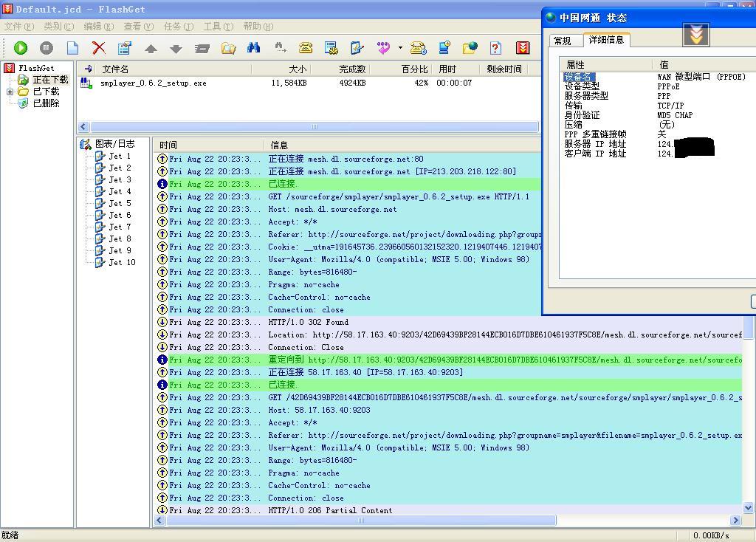Image resolution: width=756 pixels, height=542 pixels.
Task: Open the 查看 menu
Action: [x=138, y=27]
